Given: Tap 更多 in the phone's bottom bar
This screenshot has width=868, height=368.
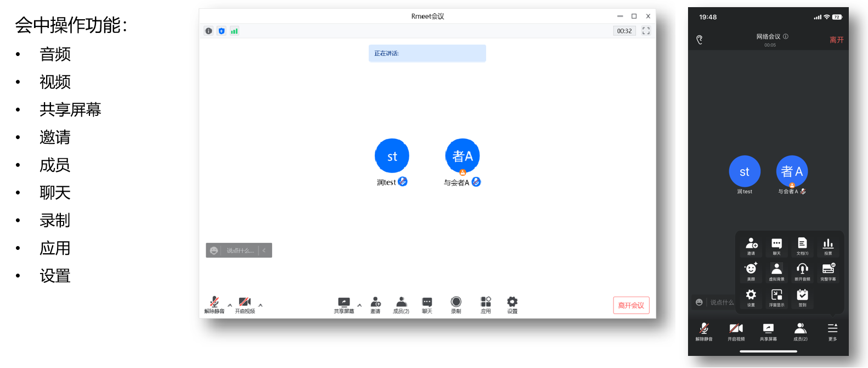Looking at the screenshot, I should point(832,331).
